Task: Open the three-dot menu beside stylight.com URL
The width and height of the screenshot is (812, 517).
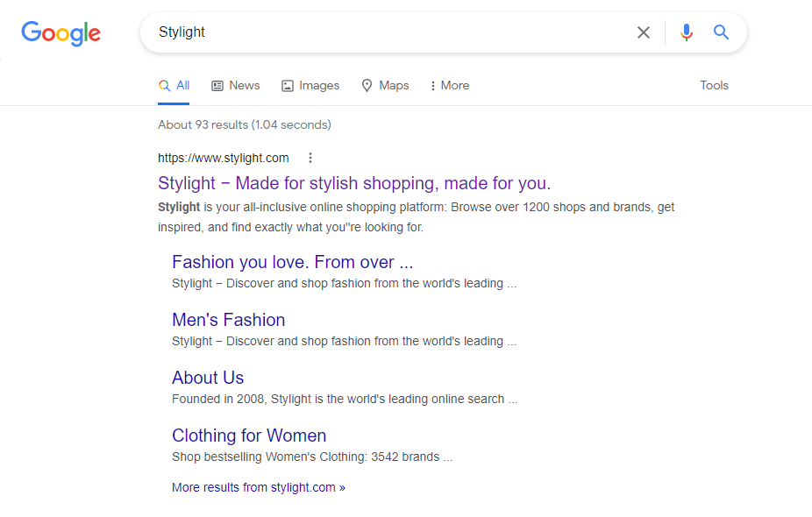Action: point(310,158)
